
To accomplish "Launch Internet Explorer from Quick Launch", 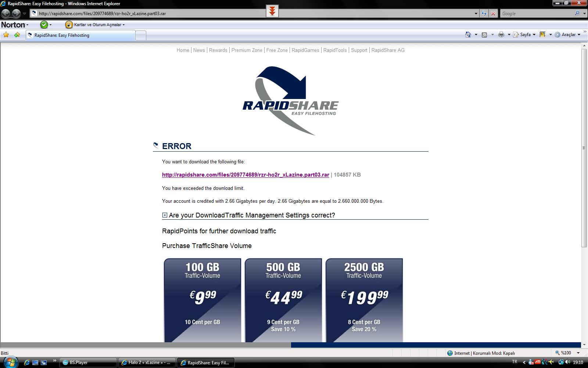I will pos(27,362).
